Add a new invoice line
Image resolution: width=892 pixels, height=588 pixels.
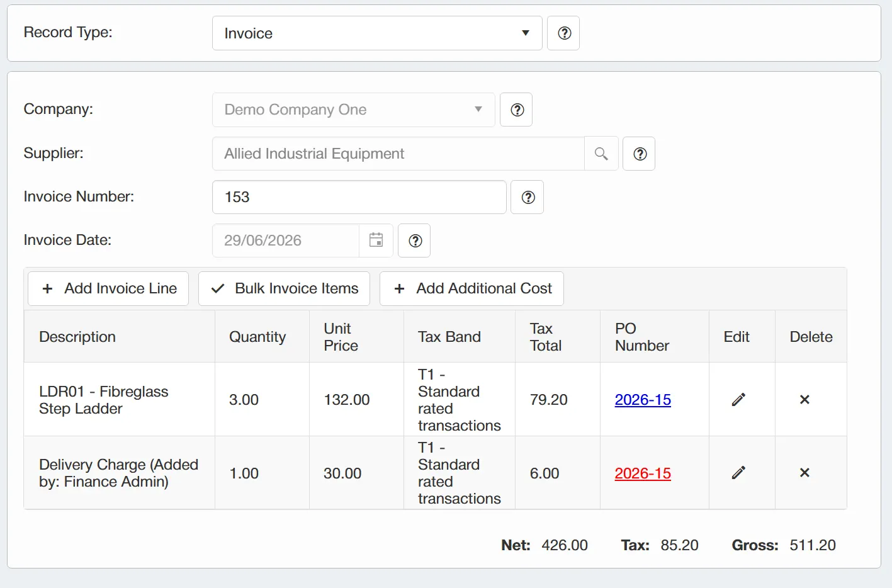pyautogui.click(x=108, y=289)
